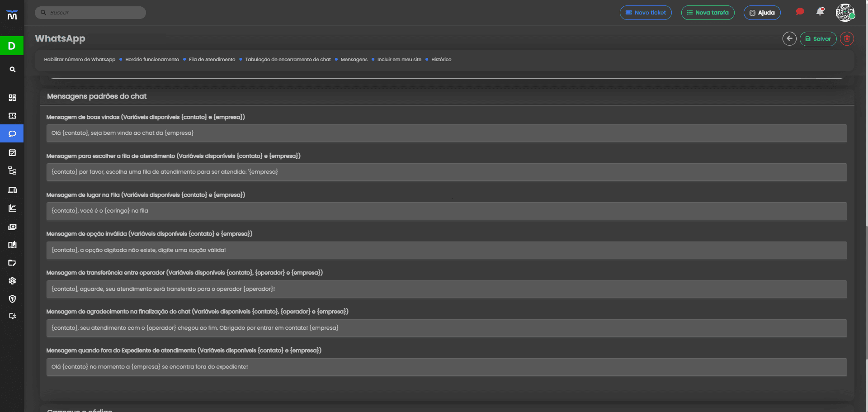Open the monitor download icon in sidebar
The height and width of the screenshot is (412, 868).
pos(12,316)
